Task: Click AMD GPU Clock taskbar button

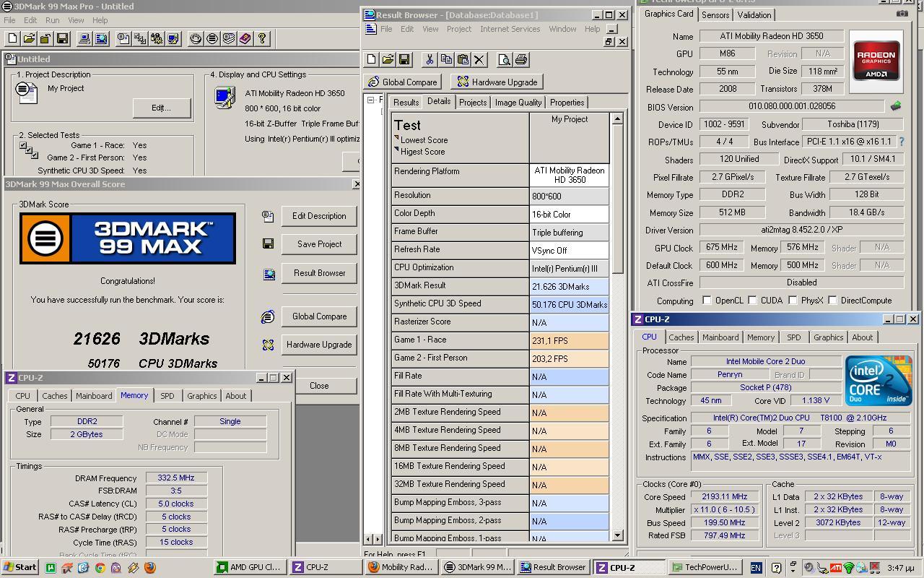Action: coord(249,567)
